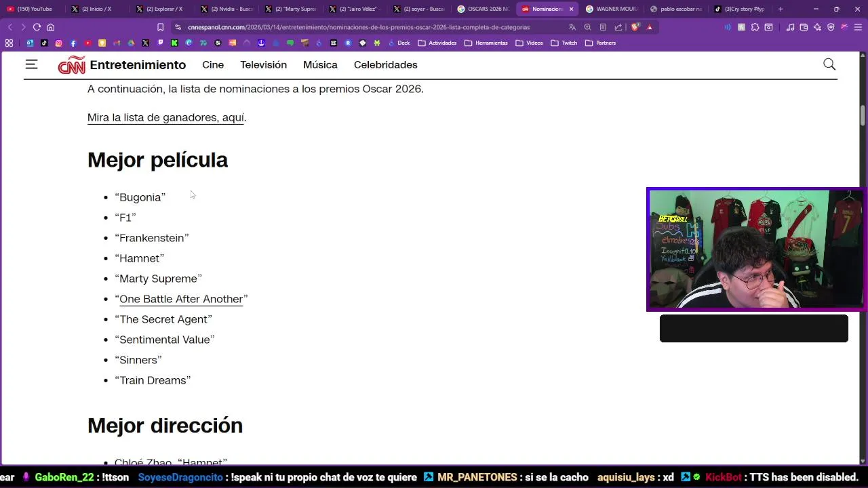Bookmark this page icon
Viewport: 868px width, 488px height.
tap(160, 27)
